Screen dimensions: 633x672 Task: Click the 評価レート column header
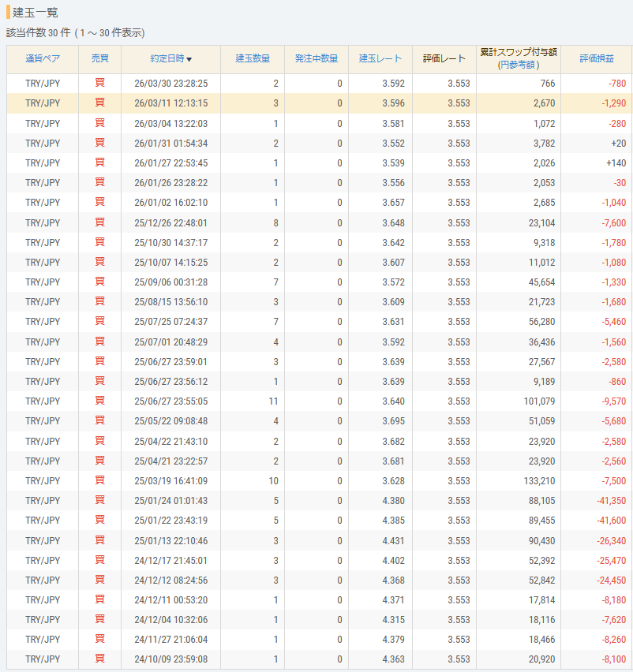tap(444, 58)
